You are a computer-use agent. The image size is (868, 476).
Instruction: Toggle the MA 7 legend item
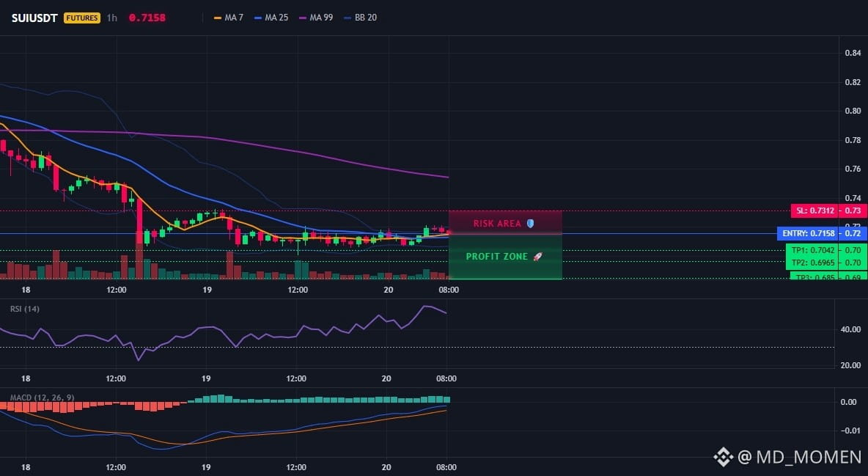(x=229, y=18)
